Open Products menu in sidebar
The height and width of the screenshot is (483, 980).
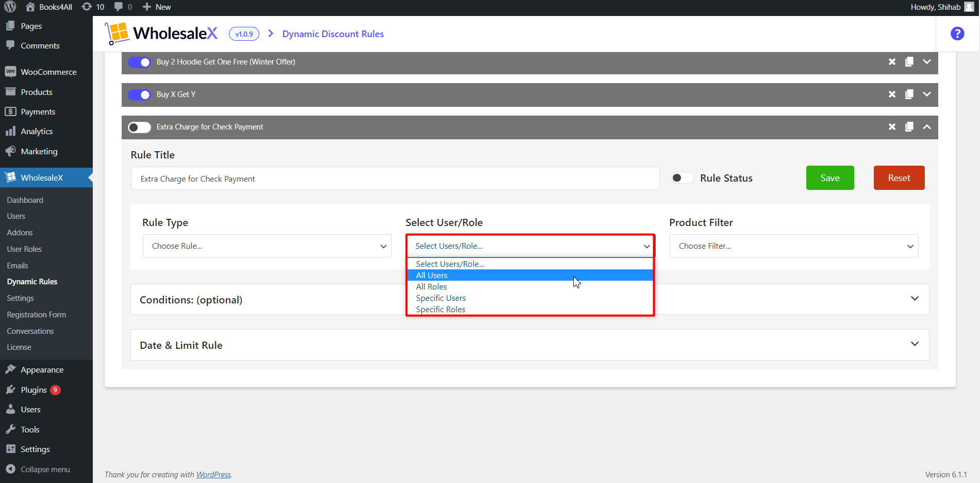click(x=46, y=92)
